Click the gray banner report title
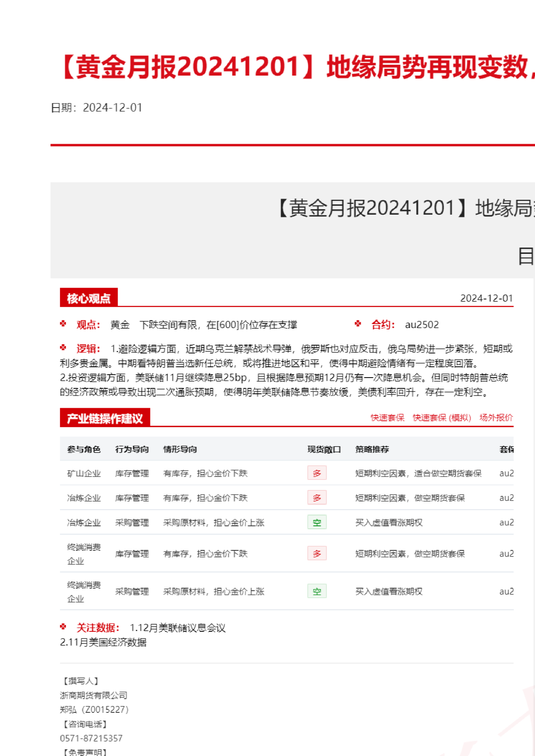This screenshot has height=756, width=535. coord(405,208)
